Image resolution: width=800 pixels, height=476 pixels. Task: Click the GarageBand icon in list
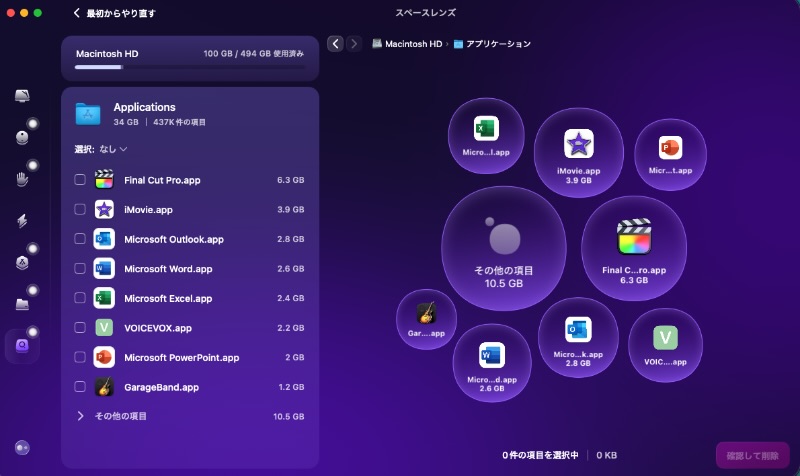click(104, 387)
